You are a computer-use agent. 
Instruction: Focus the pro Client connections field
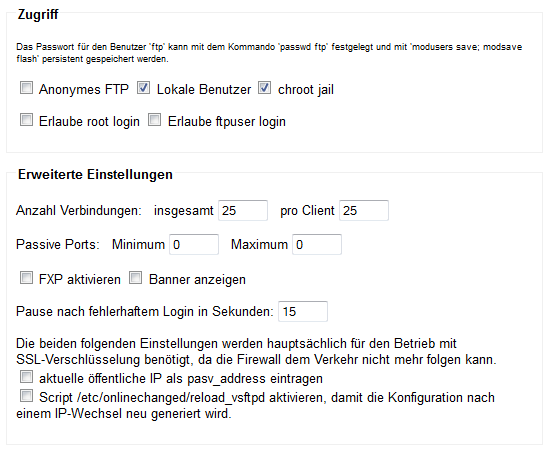coord(364,210)
